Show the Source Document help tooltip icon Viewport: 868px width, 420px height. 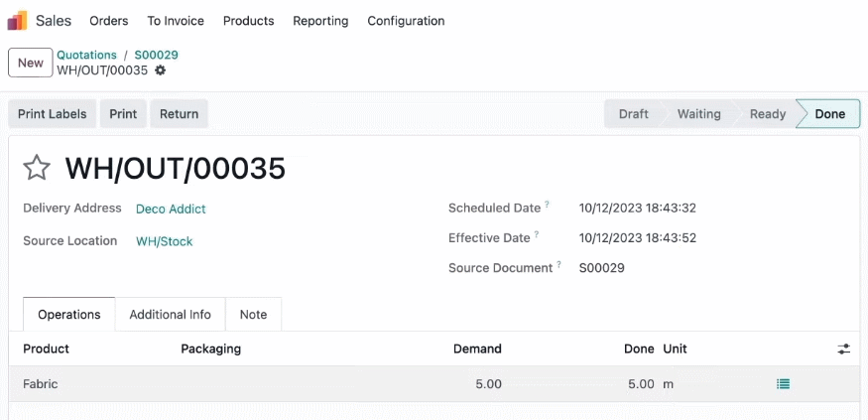[559, 264]
